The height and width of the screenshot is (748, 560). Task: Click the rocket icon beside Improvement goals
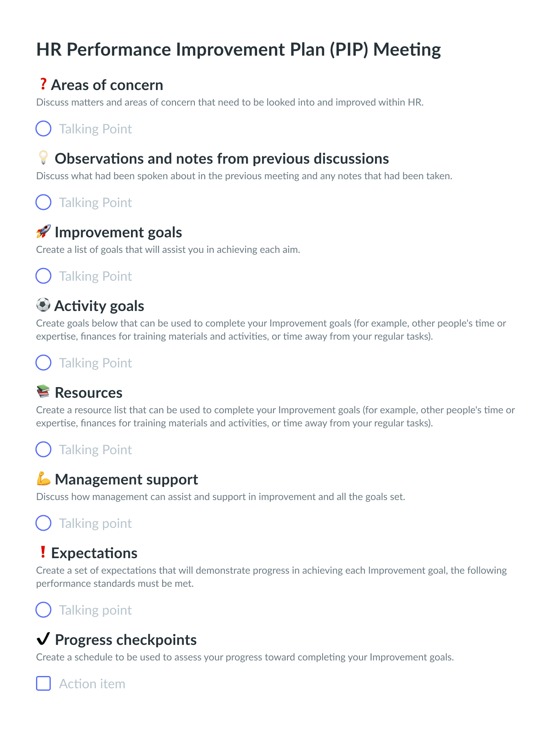(43, 231)
